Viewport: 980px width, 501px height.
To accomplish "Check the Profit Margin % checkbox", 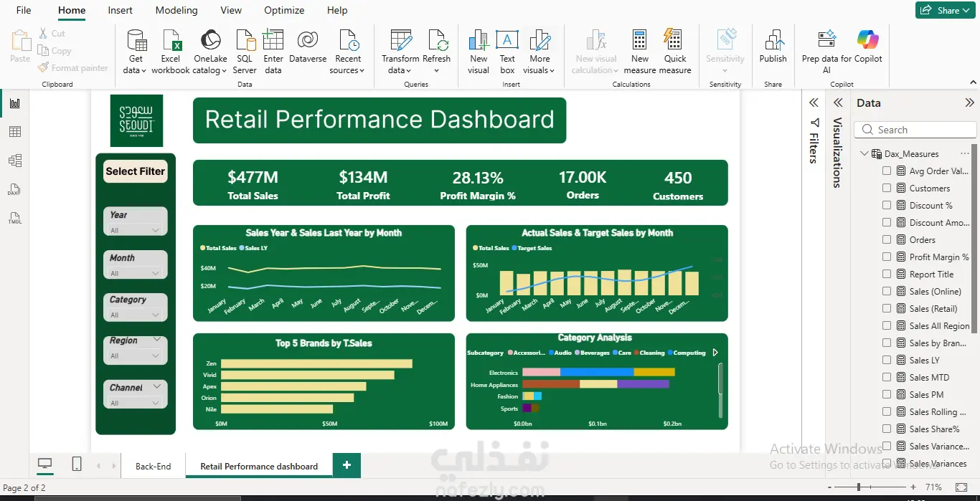I will 887,257.
